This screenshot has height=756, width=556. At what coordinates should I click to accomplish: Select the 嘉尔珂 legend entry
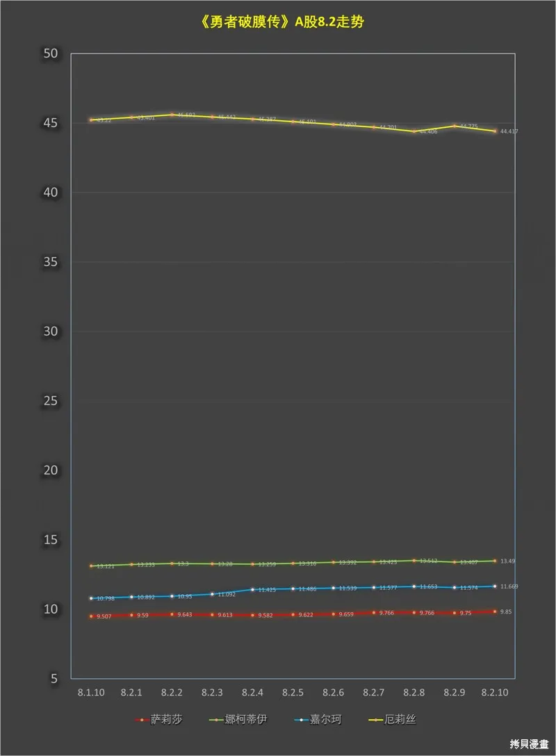318,720
